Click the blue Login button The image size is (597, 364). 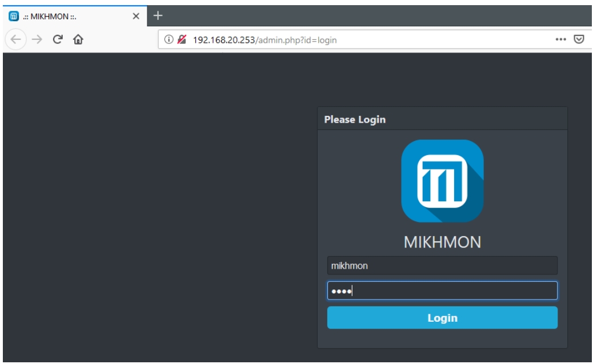(442, 318)
